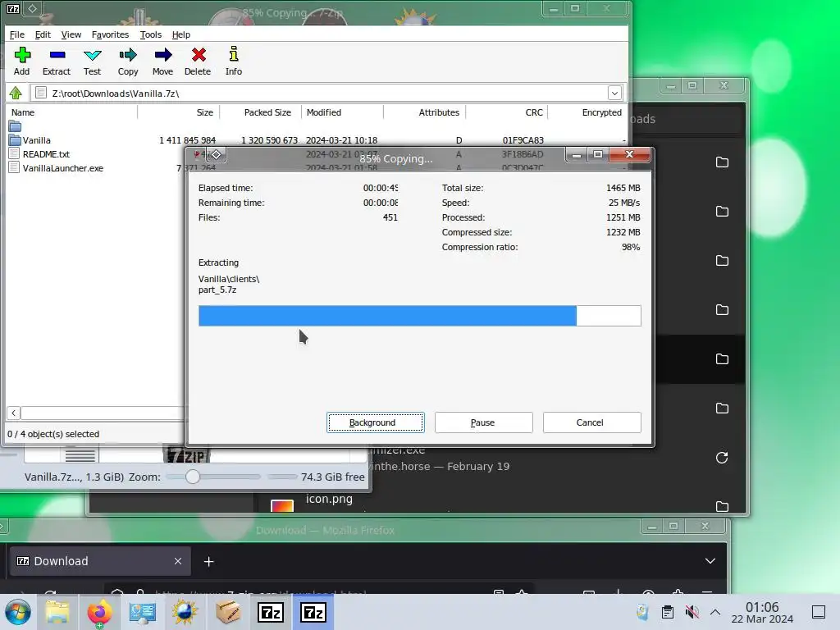Click the Background button in copying dialog

click(x=375, y=422)
